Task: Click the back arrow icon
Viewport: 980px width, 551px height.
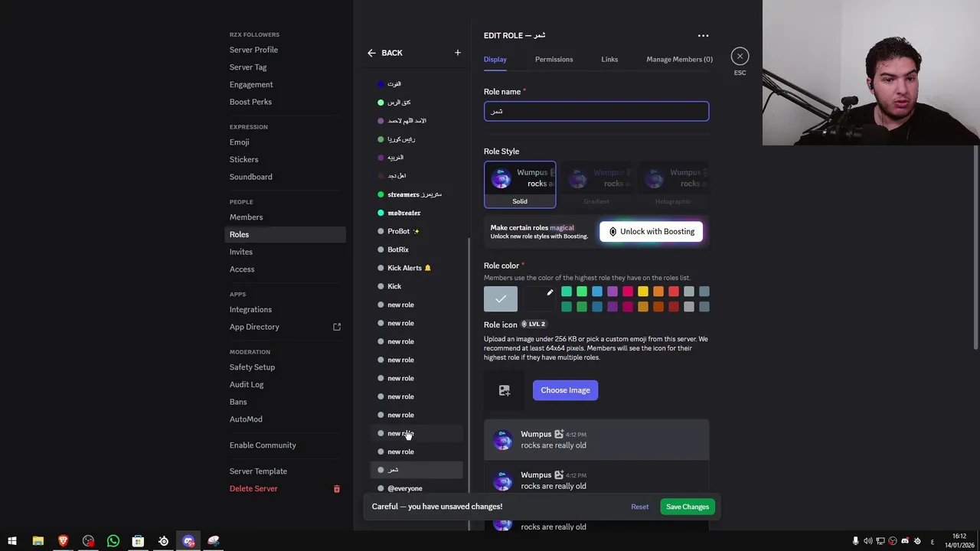Action: (371, 53)
